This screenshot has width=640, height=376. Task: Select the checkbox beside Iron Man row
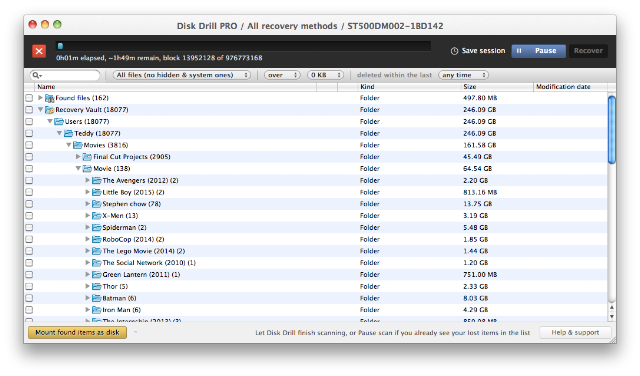29,310
